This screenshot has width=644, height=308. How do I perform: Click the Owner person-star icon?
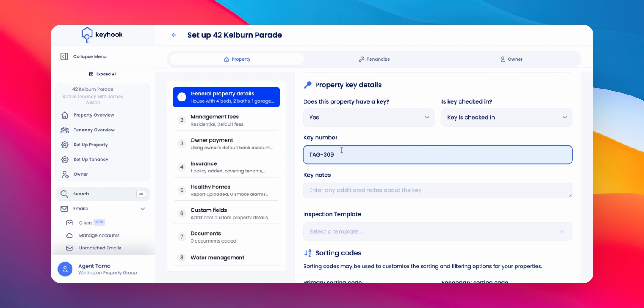65,174
